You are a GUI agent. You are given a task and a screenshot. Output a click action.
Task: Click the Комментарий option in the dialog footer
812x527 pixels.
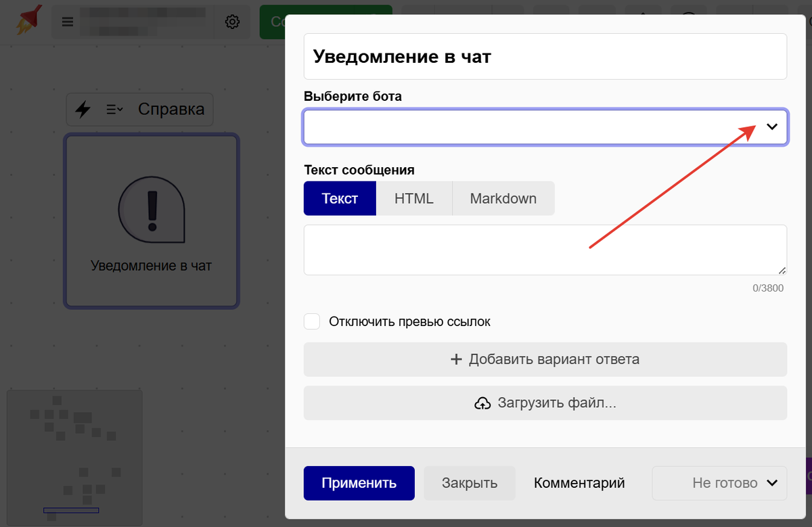(579, 482)
